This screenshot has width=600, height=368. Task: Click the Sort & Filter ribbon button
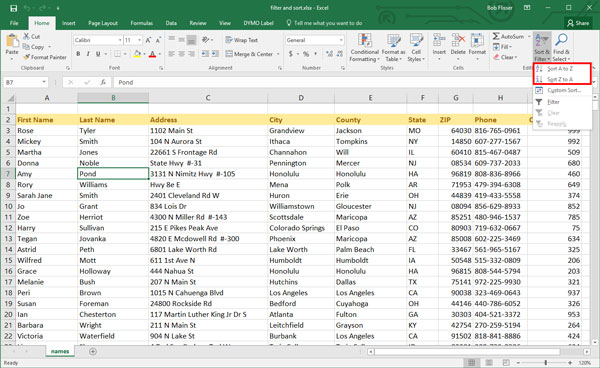tap(542, 47)
